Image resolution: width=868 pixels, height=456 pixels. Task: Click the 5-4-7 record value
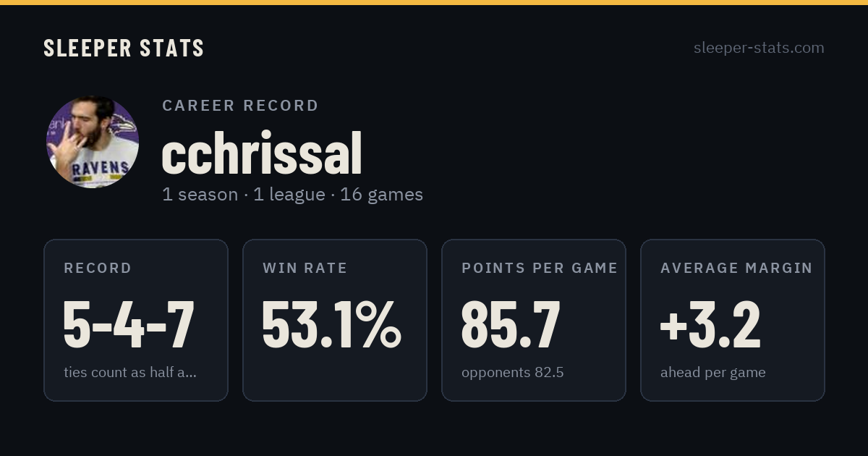tap(129, 324)
